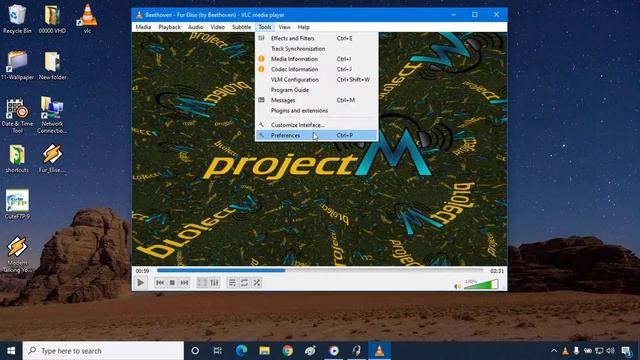Toggle fullscreen video button
The width and height of the screenshot is (640, 360).
[202, 282]
